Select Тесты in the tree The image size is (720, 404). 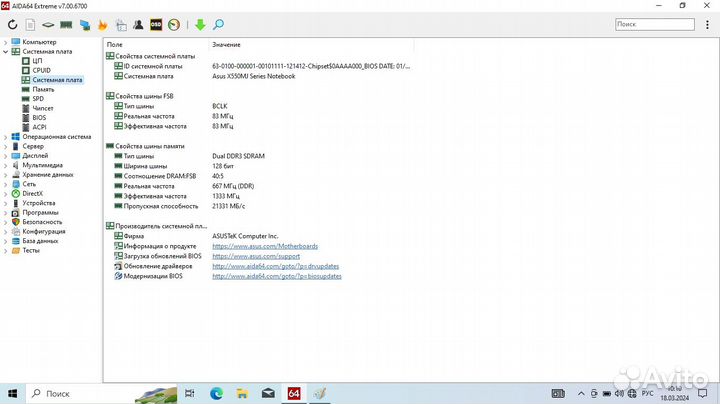coord(31,250)
